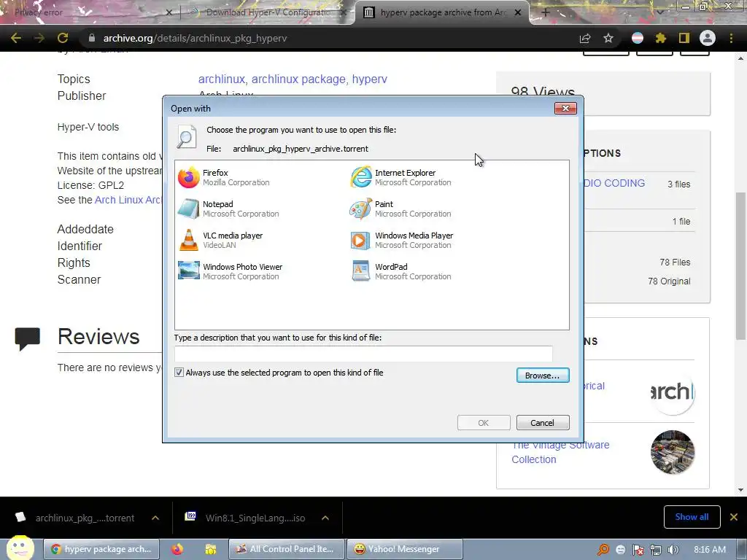The width and height of the screenshot is (747, 560).
Task: Open the Chrome three-dot menu
Action: coord(731,38)
